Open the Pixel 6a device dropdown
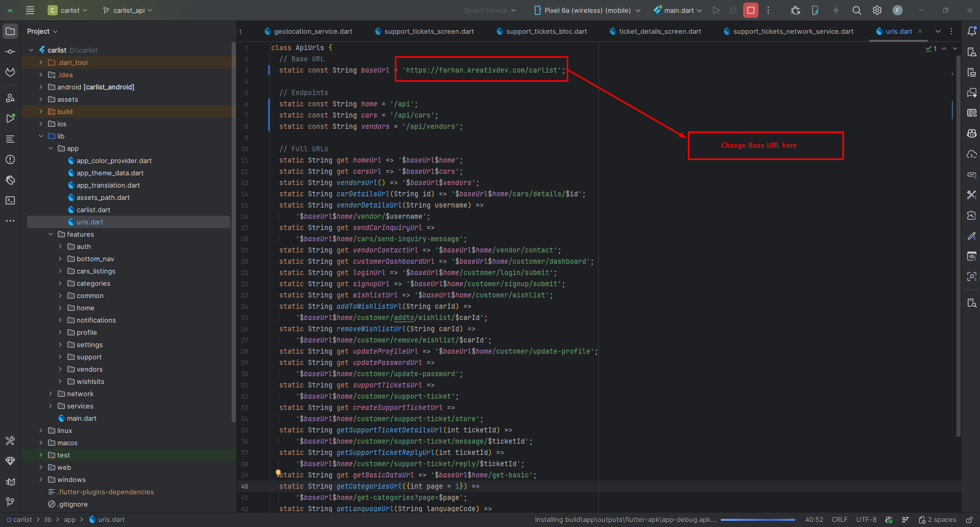The height and width of the screenshot is (527, 980). click(x=587, y=10)
